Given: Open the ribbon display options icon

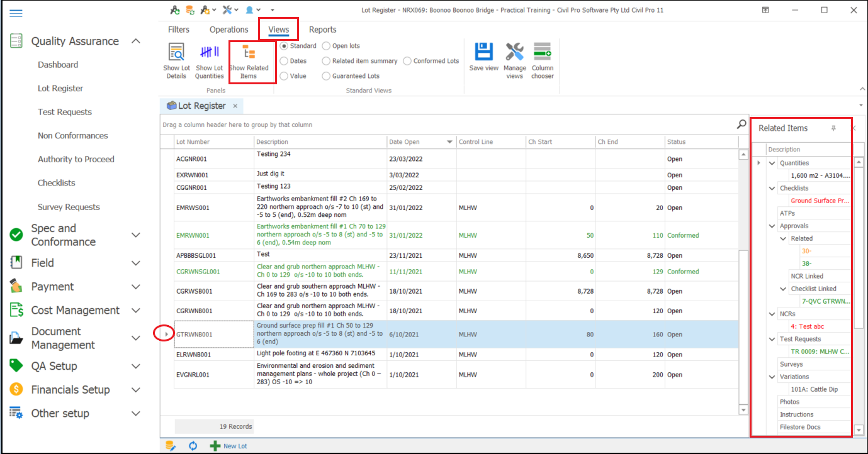Looking at the screenshot, I should tap(765, 10).
